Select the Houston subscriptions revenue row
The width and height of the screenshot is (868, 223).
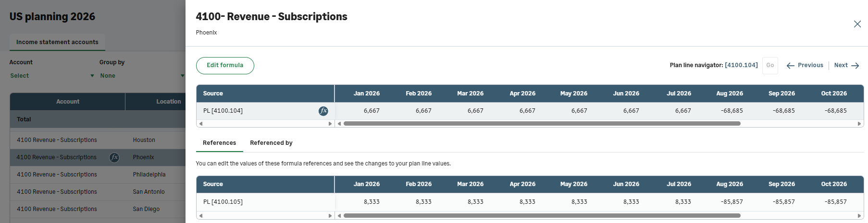coord(96,140)
